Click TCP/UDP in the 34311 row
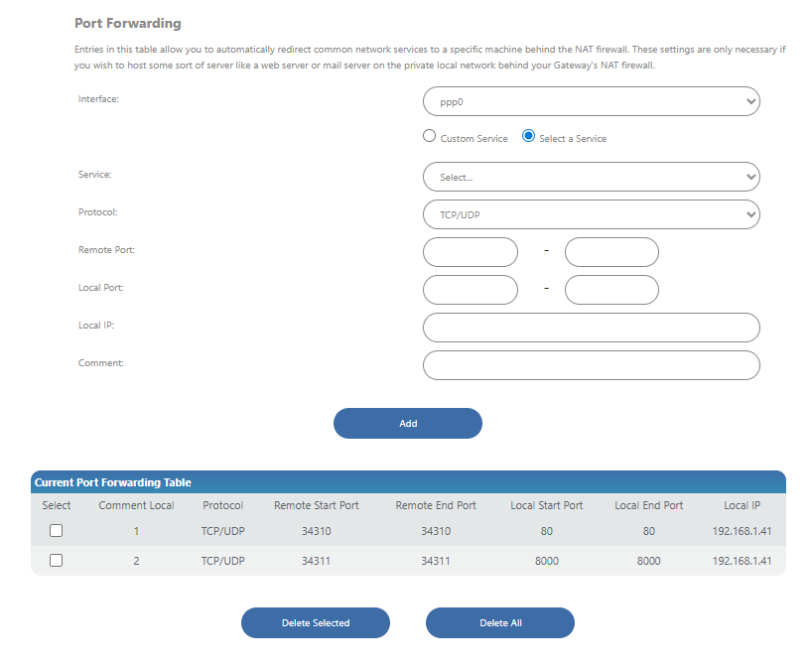The width and height of the screenshot is (812, 666). 222,561
